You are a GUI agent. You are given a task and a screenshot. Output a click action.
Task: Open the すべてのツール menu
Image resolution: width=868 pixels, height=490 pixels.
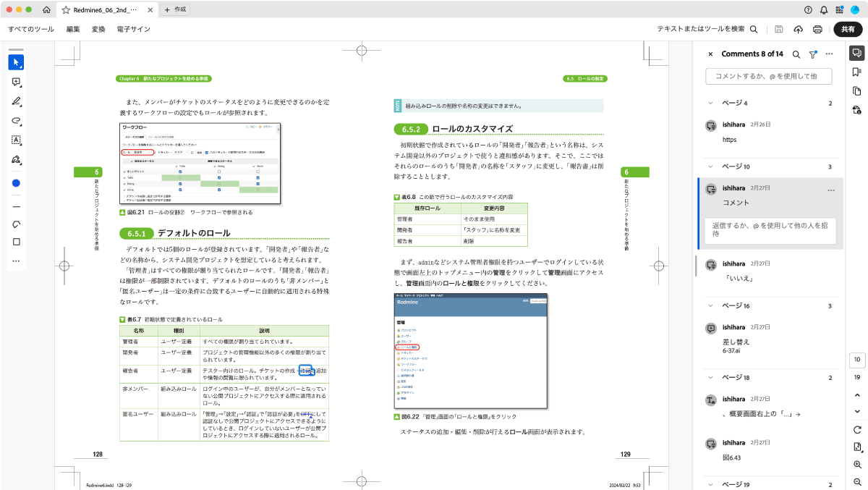[x=31, y=29]
